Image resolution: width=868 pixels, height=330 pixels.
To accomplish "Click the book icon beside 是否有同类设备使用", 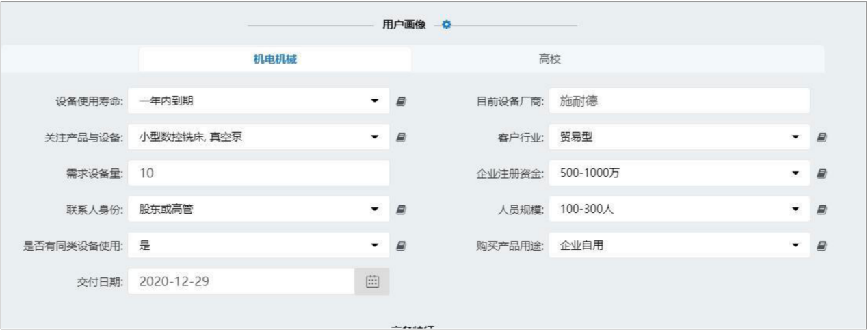I will click(x=402, y=244).
